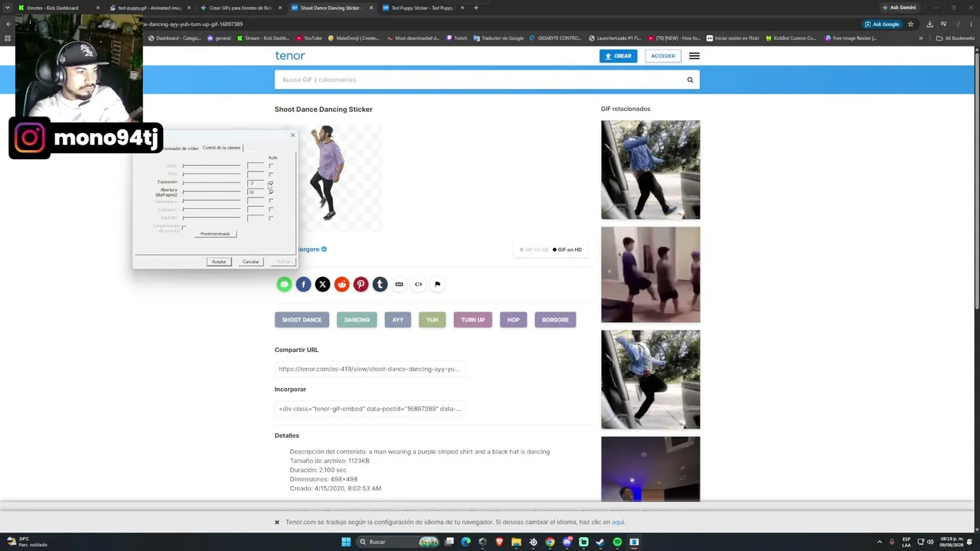The height and width of the screenshot is (551, 980).
Task: Close the camera properties dialog
Action: click(x=292, y=135)
